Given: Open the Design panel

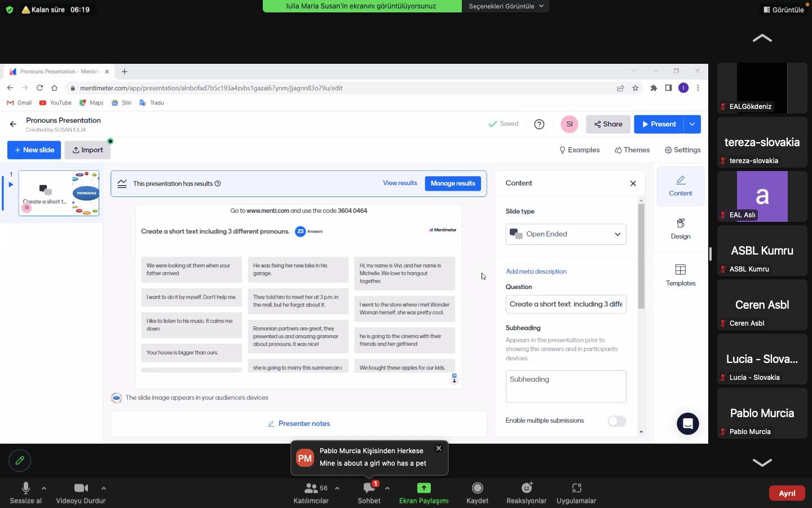Looking at the screenshot, I should click(680, 229).
